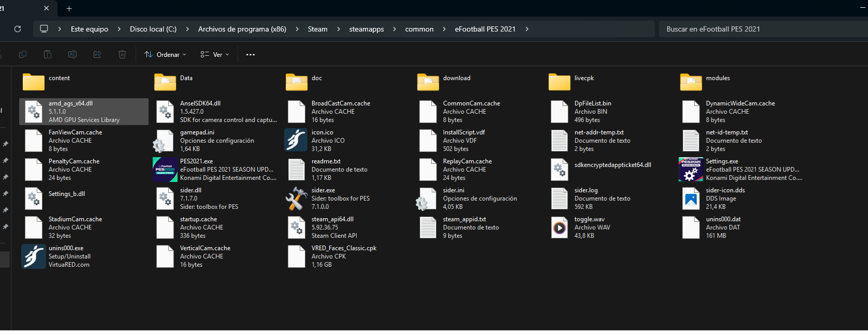Select the content folder icon
868x335 pixels.
(x=34, y=82)
